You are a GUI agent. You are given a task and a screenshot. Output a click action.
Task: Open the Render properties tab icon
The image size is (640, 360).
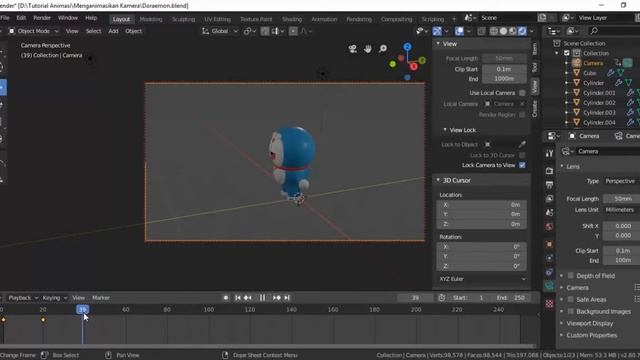(x=549, y=171)
